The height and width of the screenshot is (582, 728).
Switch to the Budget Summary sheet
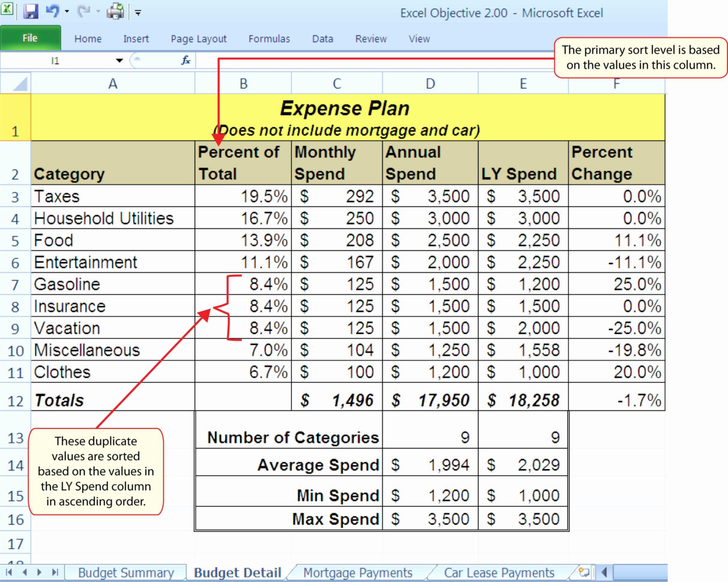pos(125,572)
